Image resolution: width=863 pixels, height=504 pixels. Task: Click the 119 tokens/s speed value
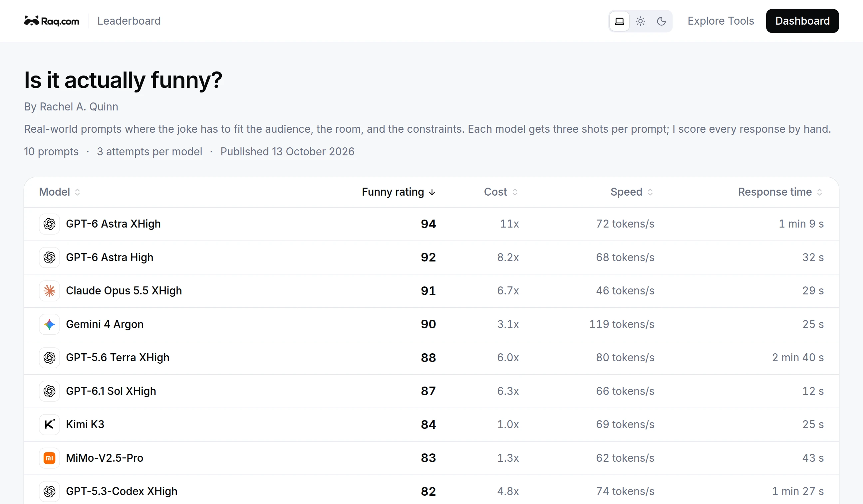click(622, 324)
